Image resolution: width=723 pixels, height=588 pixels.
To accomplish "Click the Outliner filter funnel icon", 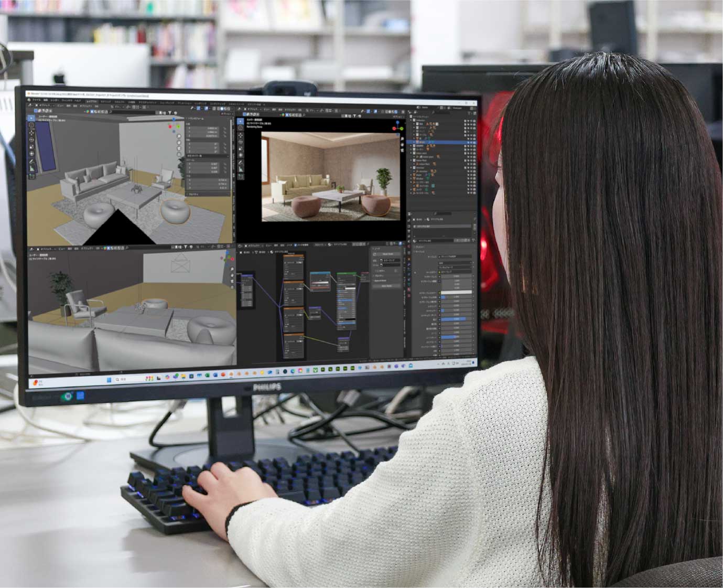I will [x=469, y=113].
